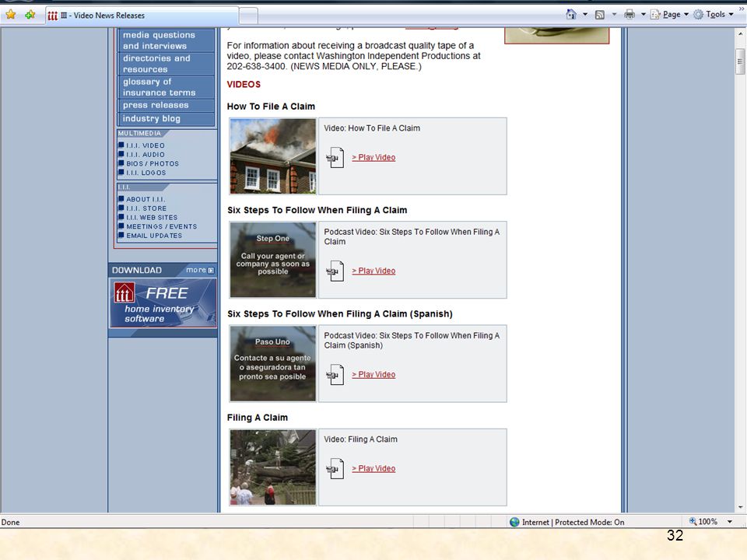Click the RSS feeds icon
747x560 pixels.
pyautogui.click(x=600, y=15)
